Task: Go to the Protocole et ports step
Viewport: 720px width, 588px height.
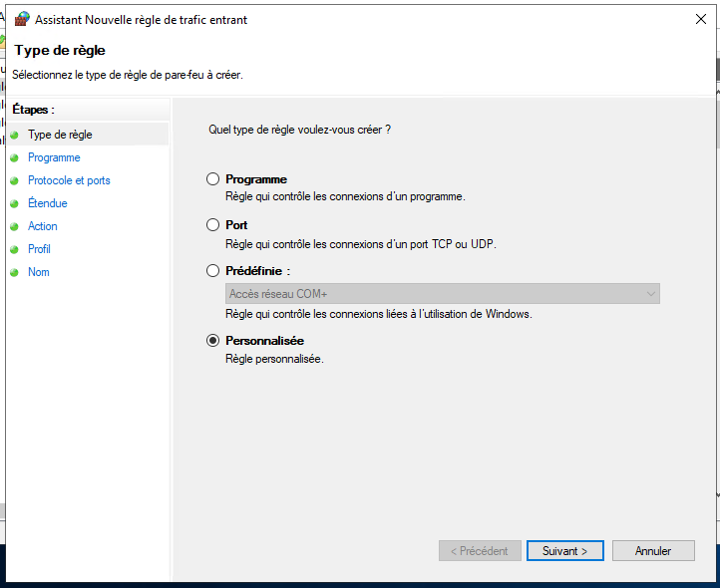Action: [69, 180]
